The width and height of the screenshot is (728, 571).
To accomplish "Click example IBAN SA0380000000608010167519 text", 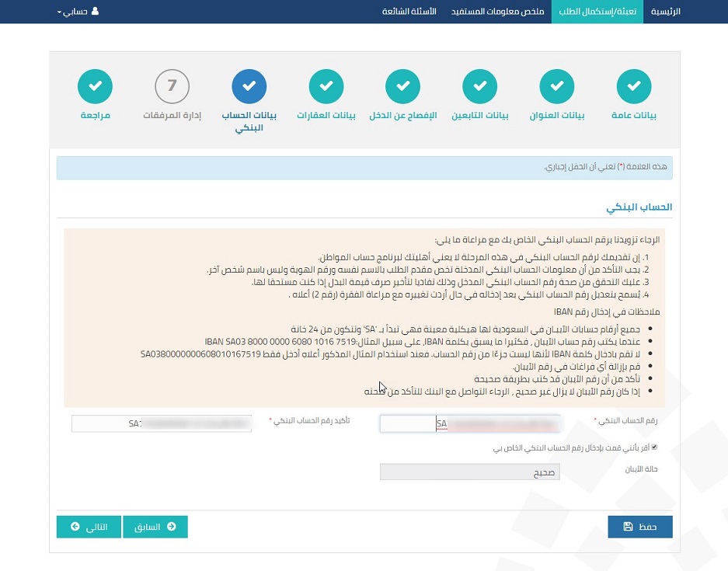I will (x=200, y=354).
